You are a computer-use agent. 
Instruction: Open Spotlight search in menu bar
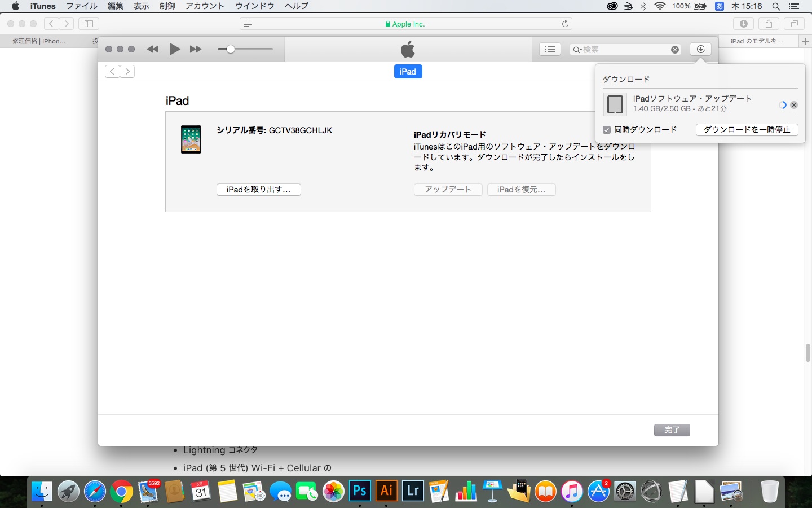click(776, 6)
